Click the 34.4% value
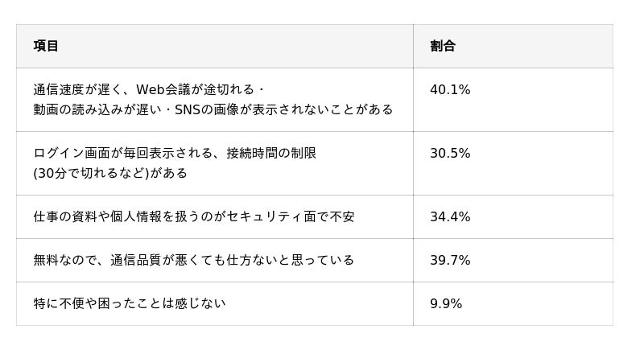644x350 pixels. 450,217
